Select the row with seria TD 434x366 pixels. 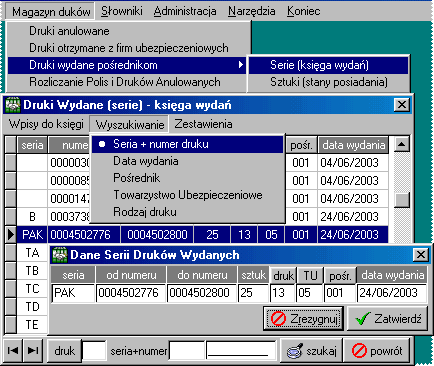coord(32,307)
